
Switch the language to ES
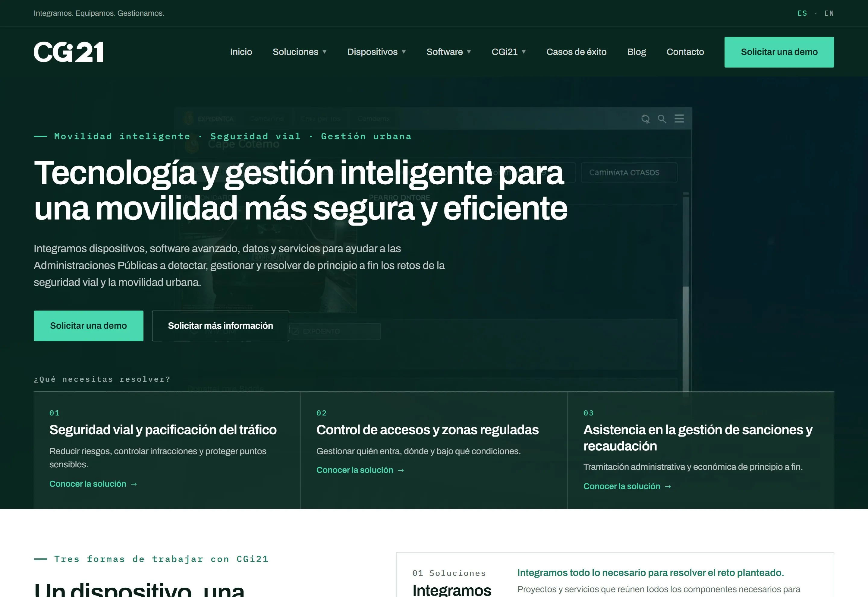point(802,13)
